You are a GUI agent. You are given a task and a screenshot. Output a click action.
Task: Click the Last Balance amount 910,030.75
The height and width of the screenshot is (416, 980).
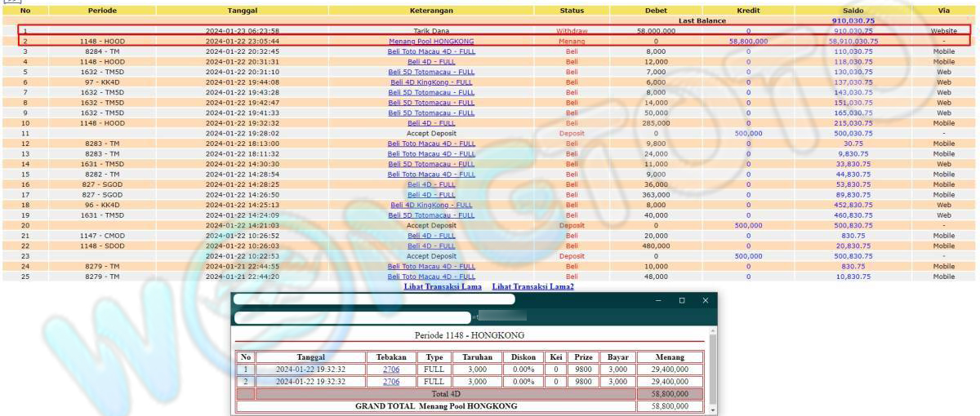pyautogui.click(x=853, y=20)
